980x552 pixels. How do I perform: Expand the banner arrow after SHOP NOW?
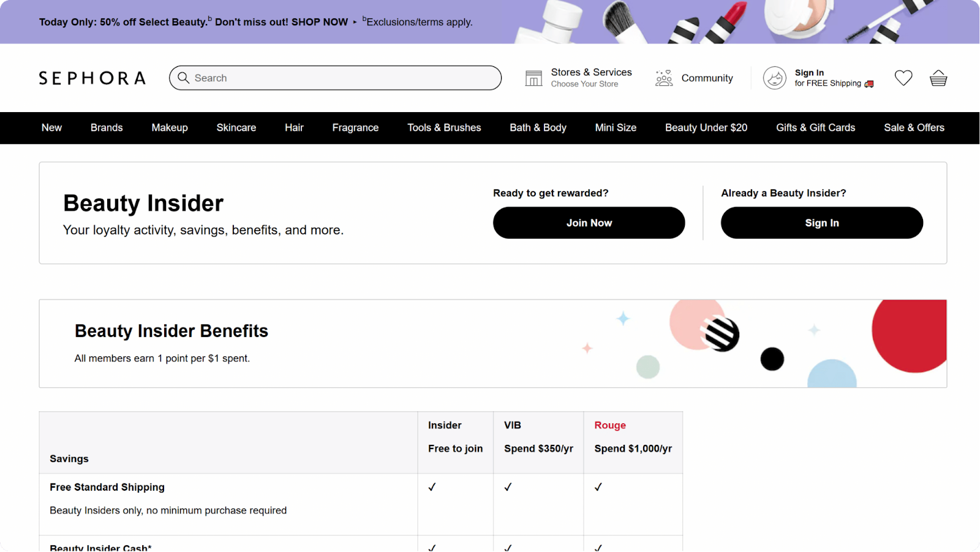pyautogui.click(x=354, y=22)
